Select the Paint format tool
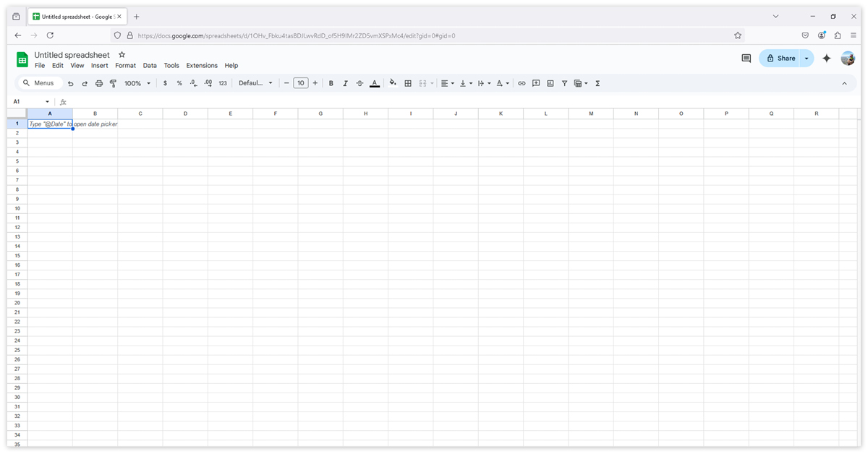This screenshot has height=454, width=868. pyautogui.click(x=112, y=83)
